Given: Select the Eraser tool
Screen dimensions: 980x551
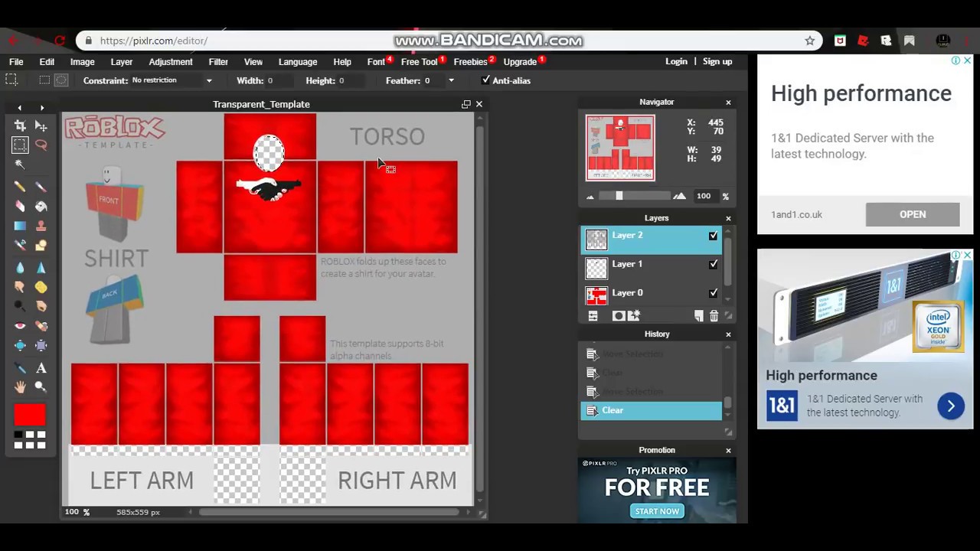Looking at the screenshot, I should pos(20,206).
